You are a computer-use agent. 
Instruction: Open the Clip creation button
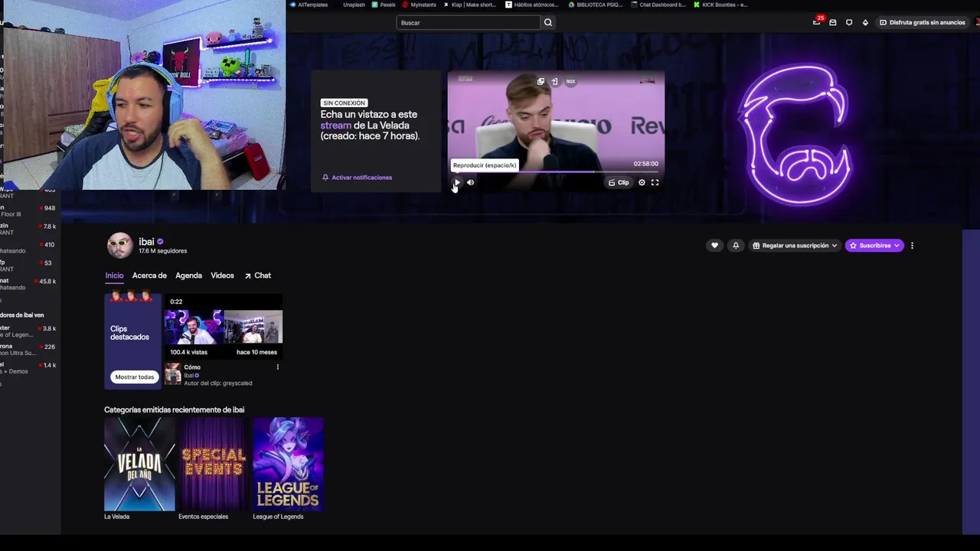[x=619, y=182]
